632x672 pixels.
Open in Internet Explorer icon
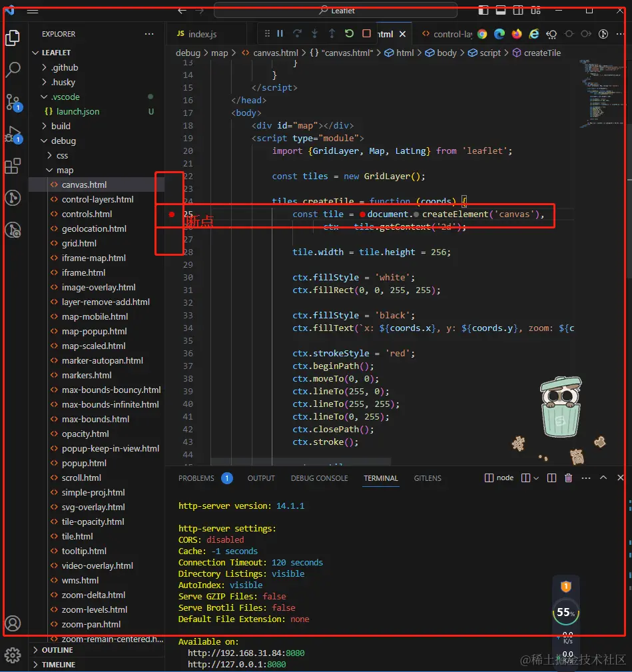(534, 34)
